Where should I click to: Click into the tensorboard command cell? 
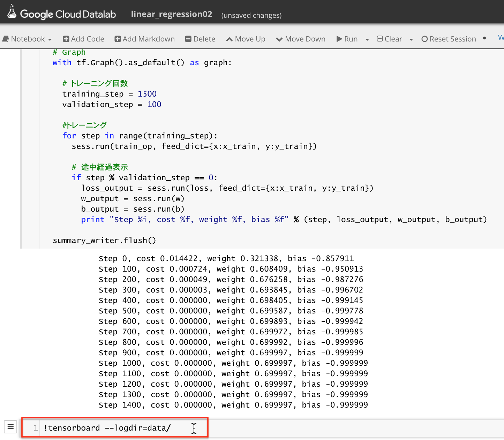(x=115, y=428)
